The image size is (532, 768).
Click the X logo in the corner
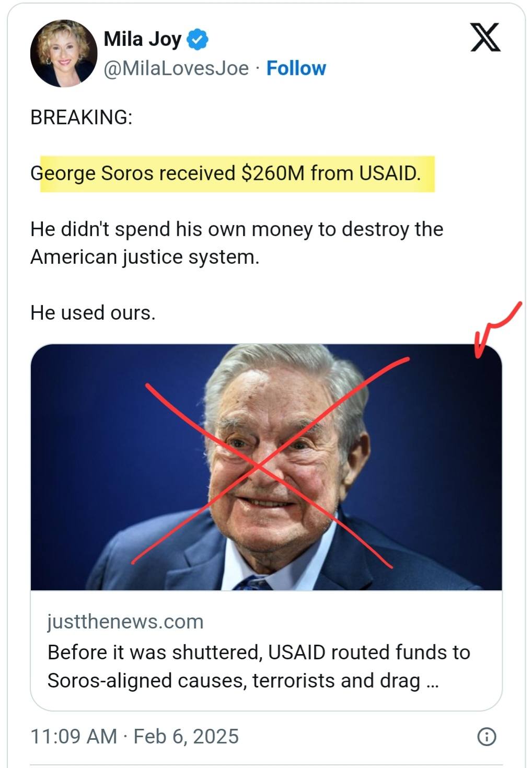click(485, 38)
